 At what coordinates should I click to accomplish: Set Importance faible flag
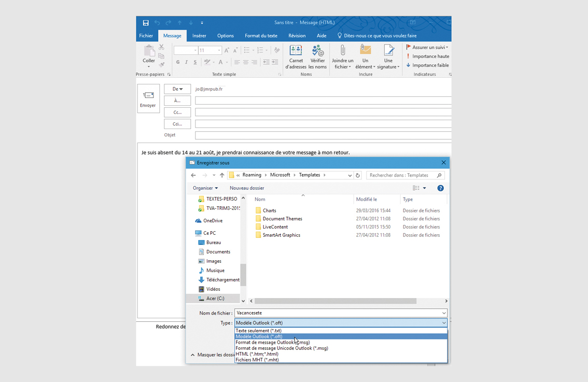pos(427,65)
